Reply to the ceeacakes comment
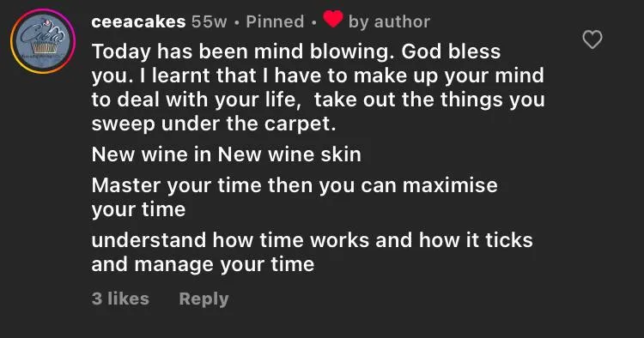Image resolution: width=644 pixels, height=338 pixels. click(204, 299)
